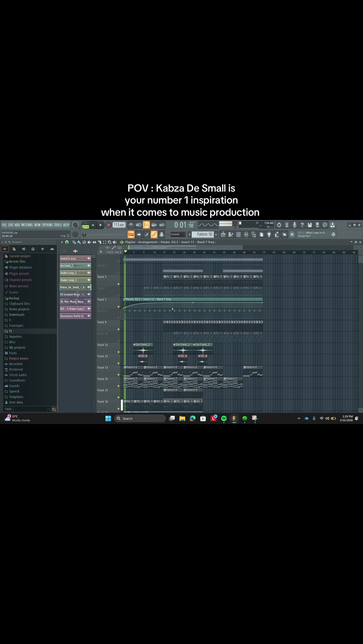The width and height of the screenshot is (363, 644).
Task: Open the audio editor scissors icon
Action: click(287, 225)
